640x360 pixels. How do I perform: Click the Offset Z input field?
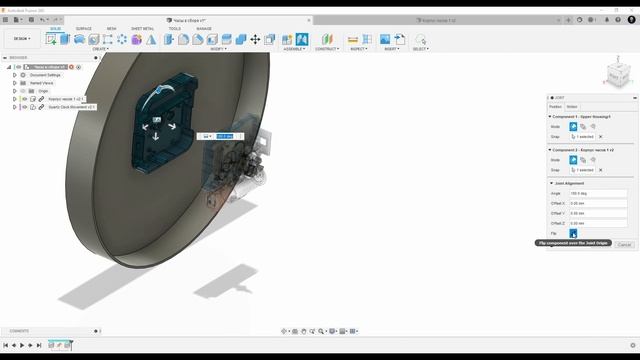tap(598, 223)
